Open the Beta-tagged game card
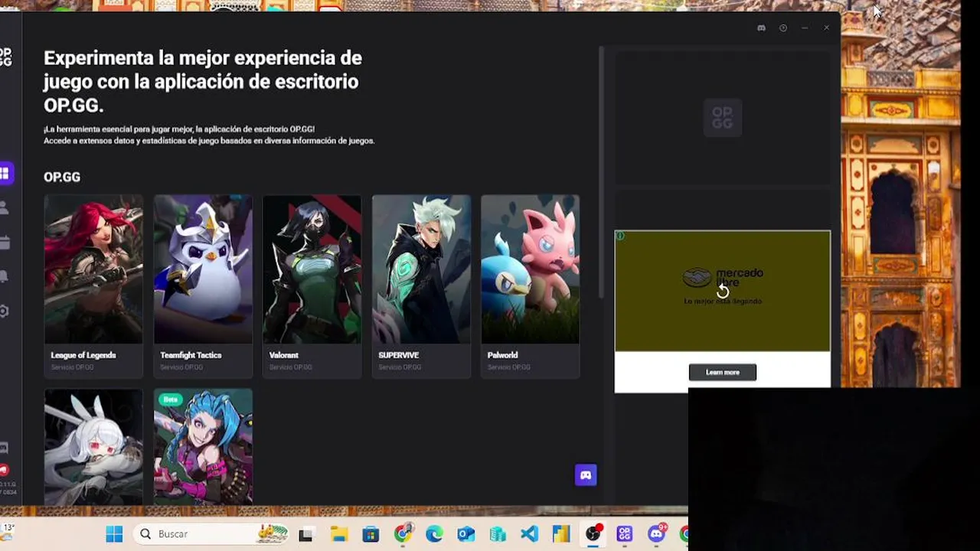Viewport: 980px width, 551px height. (203, 447)
